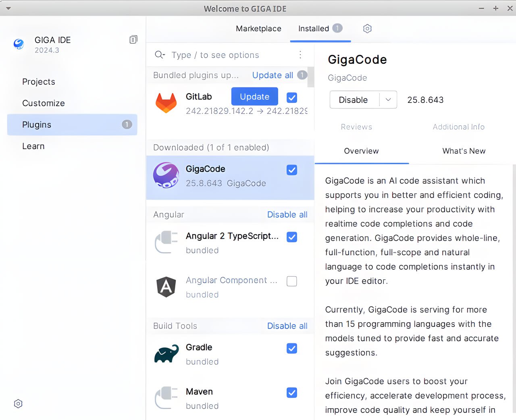Click Disable all for Build Tools group
This screenshot has height=420, width=516.
[287, 326]
